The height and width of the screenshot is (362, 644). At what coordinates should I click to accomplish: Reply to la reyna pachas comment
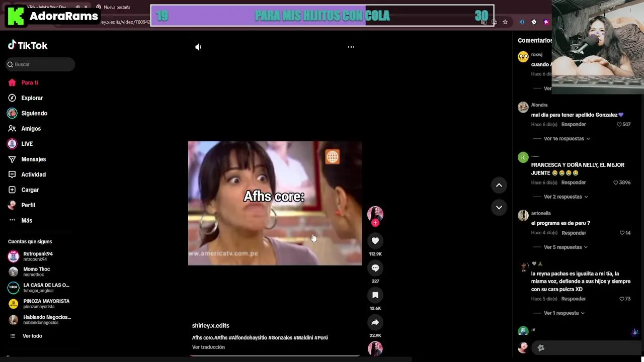tap(574, 299)
